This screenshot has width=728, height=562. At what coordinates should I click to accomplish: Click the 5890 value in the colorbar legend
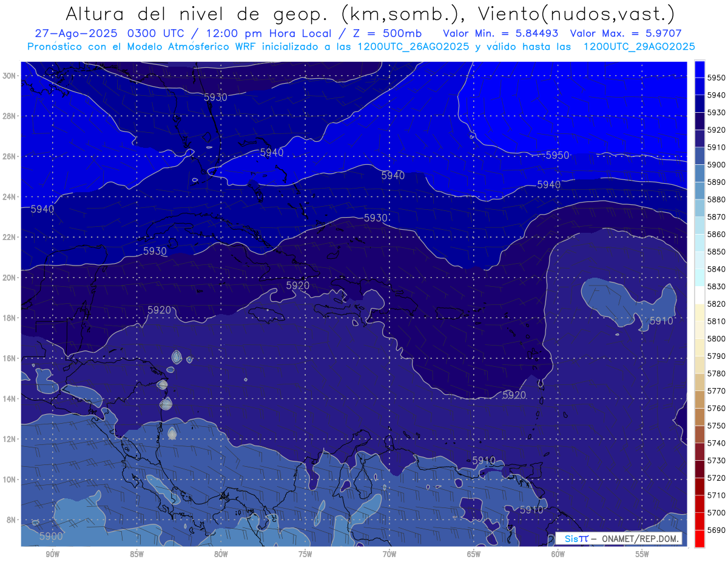click(716, 182)
